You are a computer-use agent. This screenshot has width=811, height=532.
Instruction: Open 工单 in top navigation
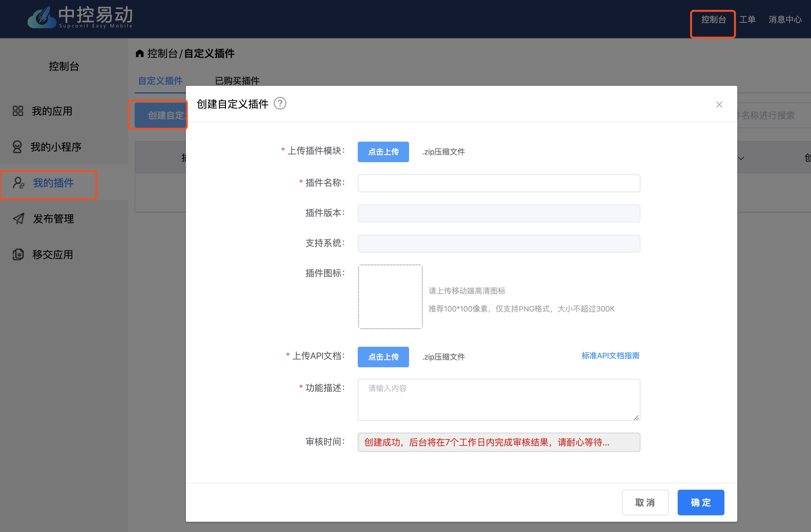pos(747,20)
